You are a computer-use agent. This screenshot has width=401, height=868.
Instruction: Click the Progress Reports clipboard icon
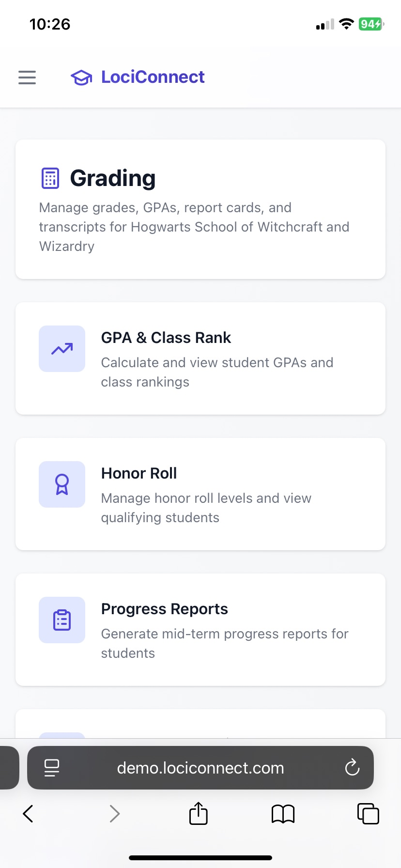point(62,620)
